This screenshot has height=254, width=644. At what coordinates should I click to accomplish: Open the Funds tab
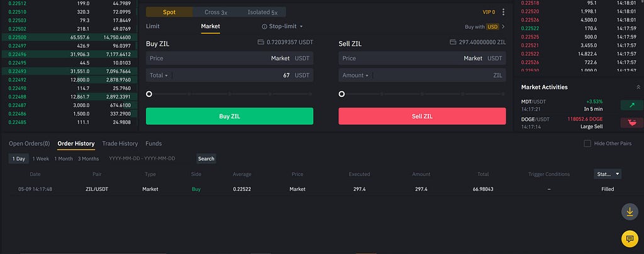153,143
